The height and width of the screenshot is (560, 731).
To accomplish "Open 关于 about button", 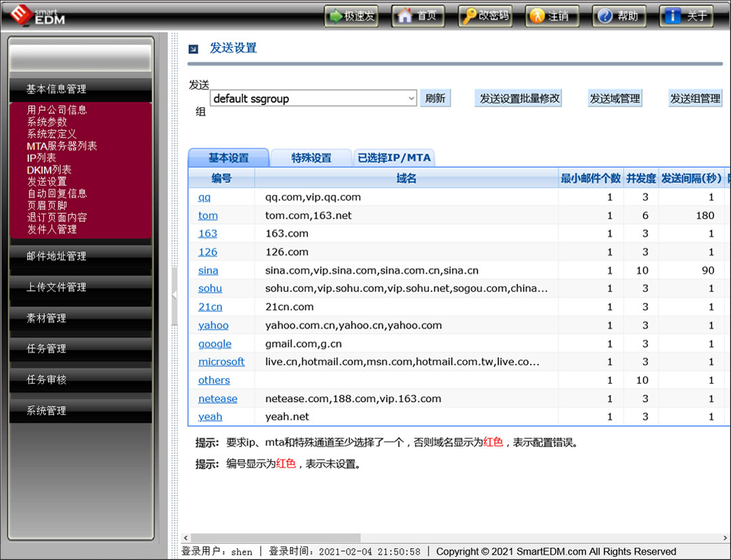I will click(x=686, y=16).
